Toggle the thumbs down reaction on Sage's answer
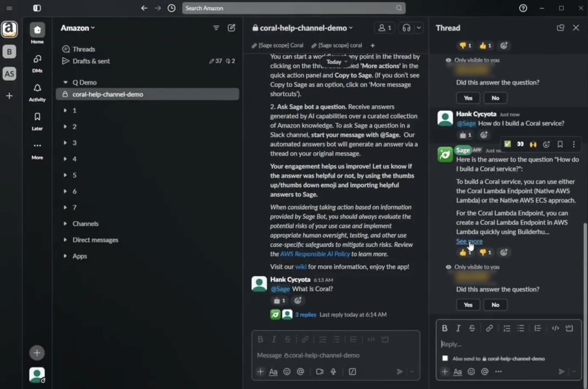 [x=485, y=252]
